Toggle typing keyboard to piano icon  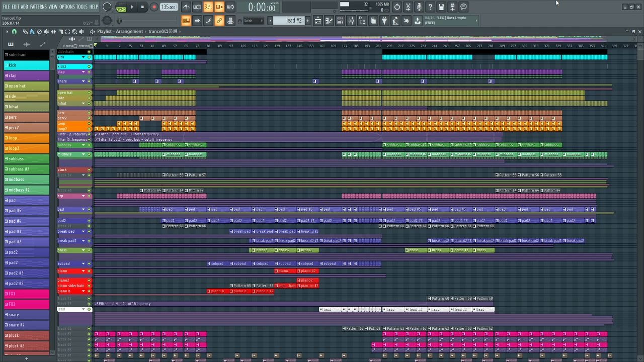pyautogui.click(x=186, y=21)
